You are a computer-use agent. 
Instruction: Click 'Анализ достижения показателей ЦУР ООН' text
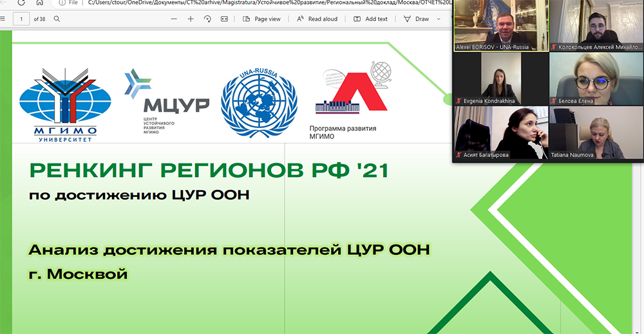point(229,250)
